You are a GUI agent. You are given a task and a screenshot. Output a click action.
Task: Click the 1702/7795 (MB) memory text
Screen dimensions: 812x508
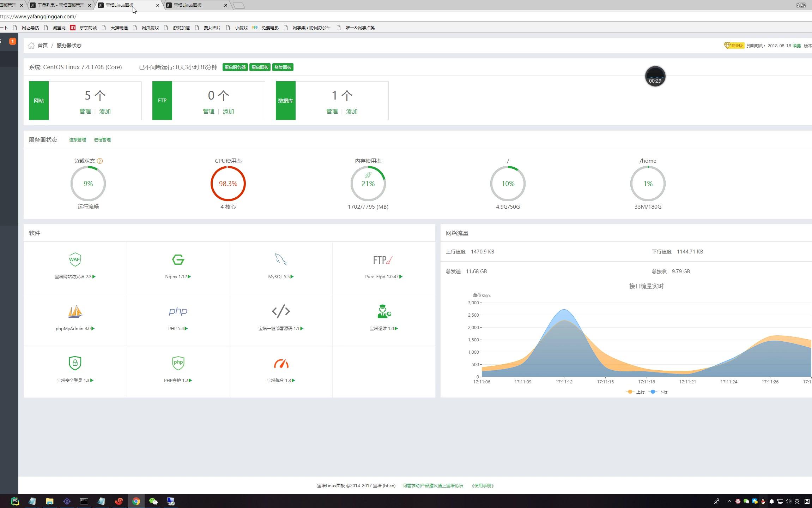click(368, 207)
